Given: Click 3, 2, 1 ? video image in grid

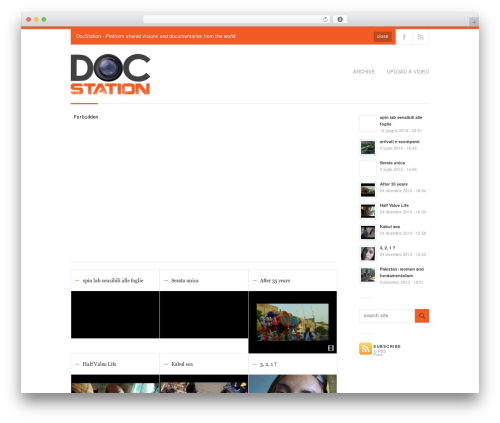Looking at the screenshot, I should 292,384.
